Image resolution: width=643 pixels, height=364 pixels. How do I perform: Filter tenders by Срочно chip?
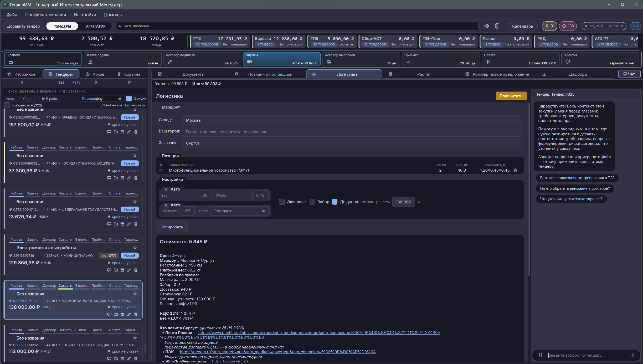click(29, 99)
